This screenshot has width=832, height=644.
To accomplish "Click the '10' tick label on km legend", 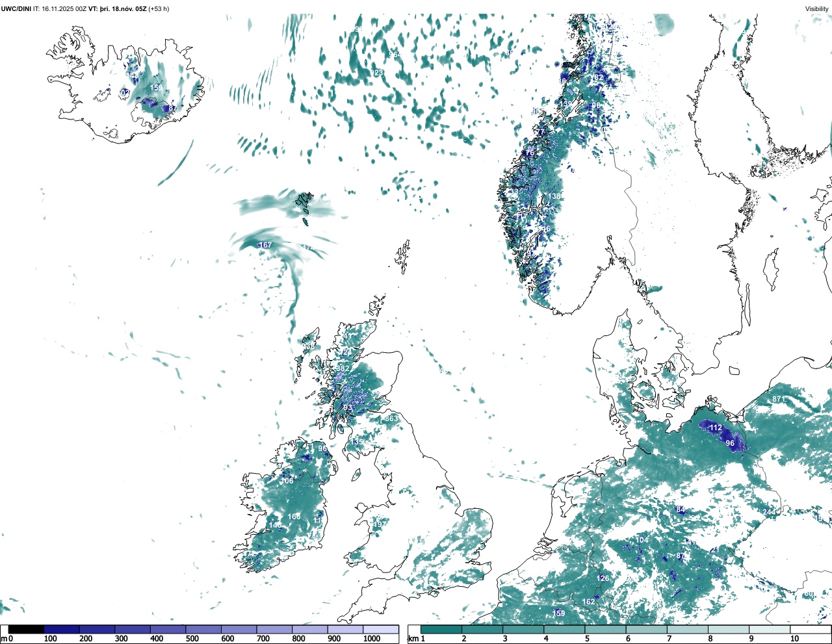I will (x=794, y=639).
